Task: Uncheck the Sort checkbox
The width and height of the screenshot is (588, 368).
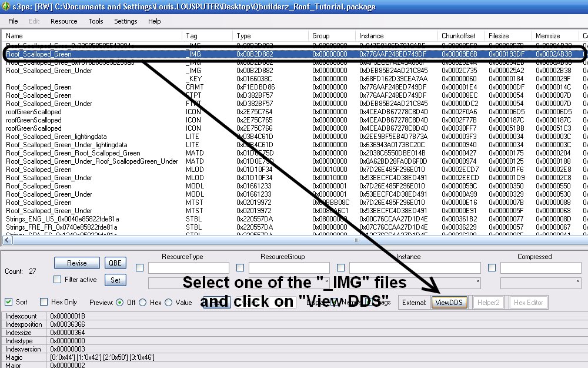Action: [9, 302]
